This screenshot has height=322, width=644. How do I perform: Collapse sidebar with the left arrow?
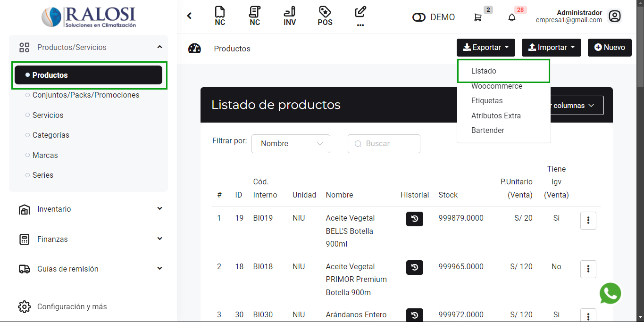(x=189, y=16)
